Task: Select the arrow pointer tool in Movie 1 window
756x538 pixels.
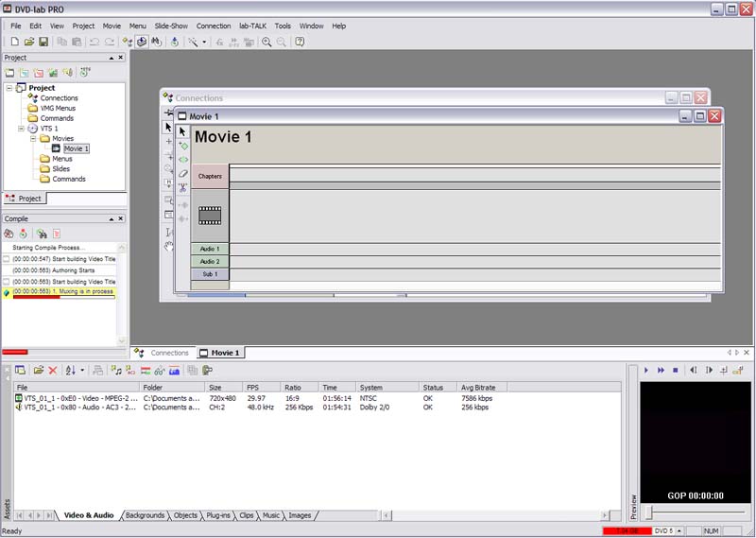Action: (x=182, y=131)
